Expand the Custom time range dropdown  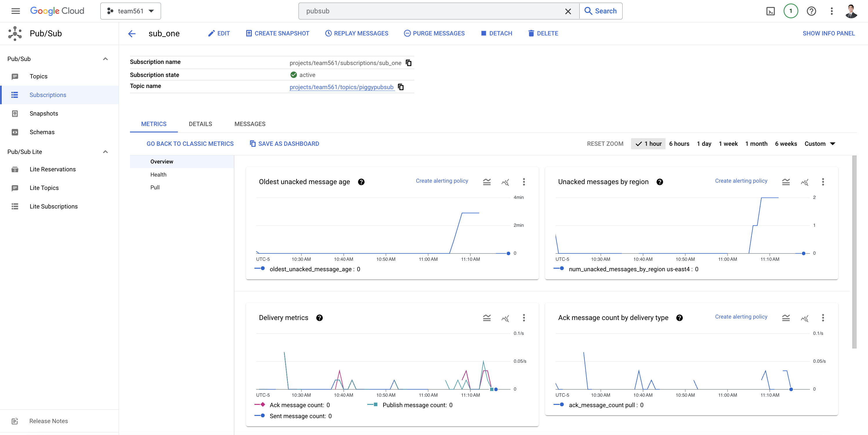(820, 144)
